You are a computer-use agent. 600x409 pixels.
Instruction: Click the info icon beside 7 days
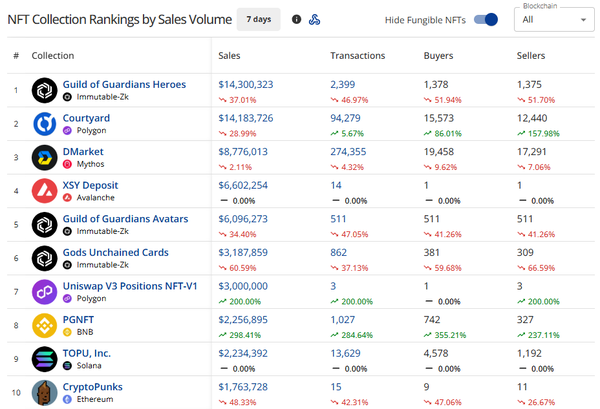(296, 19)
